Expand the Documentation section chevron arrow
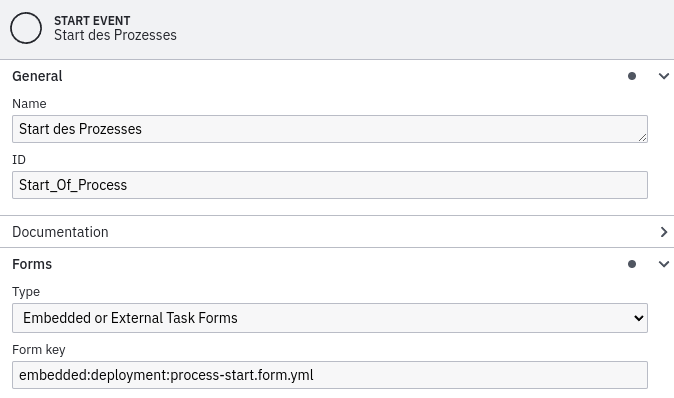 coord(663,232)
